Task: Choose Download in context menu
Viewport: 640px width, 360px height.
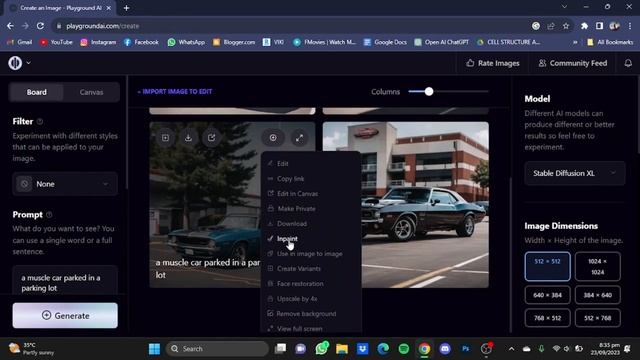Action: click(x=311, y=224)
